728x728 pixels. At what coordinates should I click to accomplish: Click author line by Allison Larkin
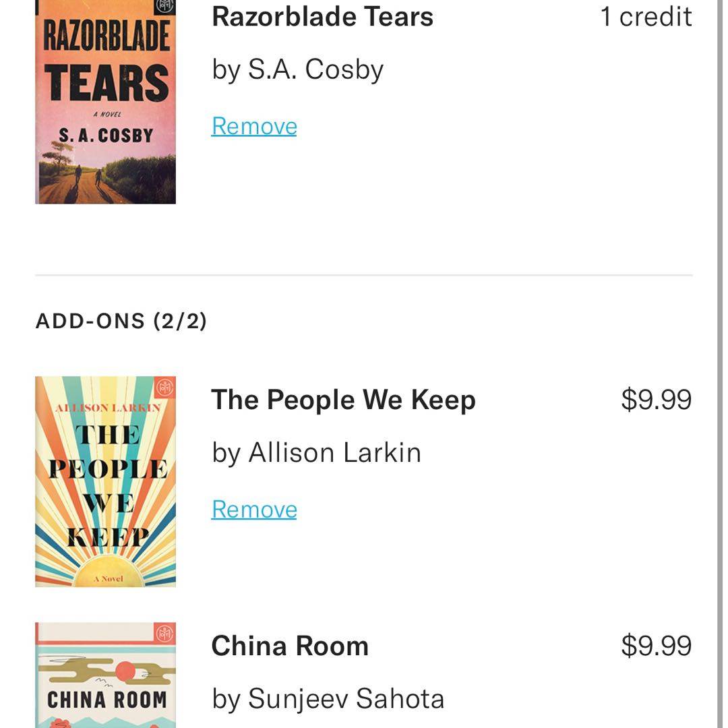(316, 452)
